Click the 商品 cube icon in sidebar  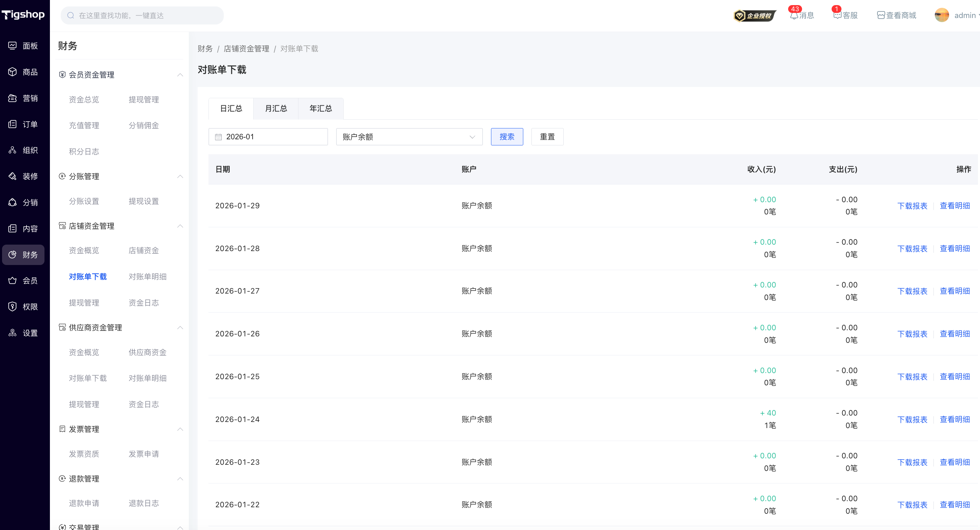[x=13, y=72]
